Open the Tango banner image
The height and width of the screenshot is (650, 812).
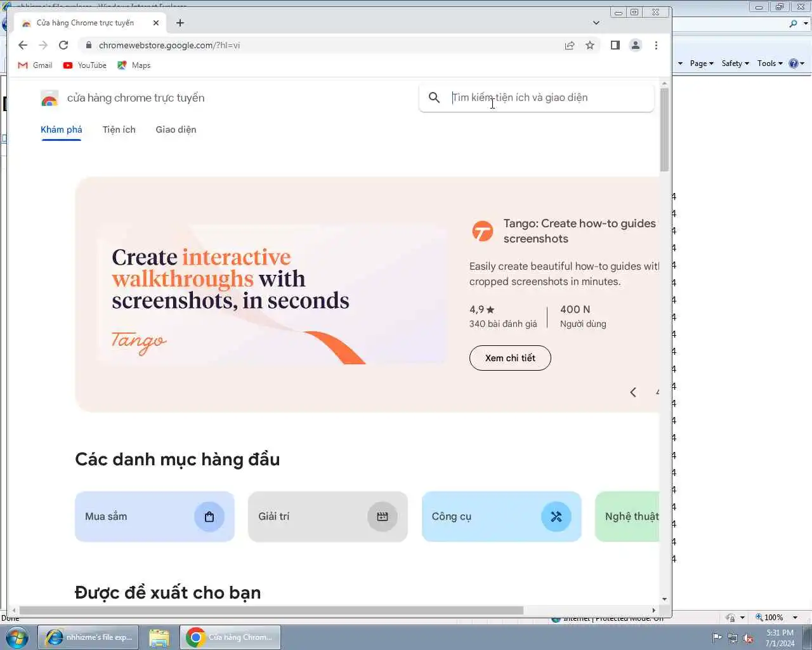(x=272, y=295)
